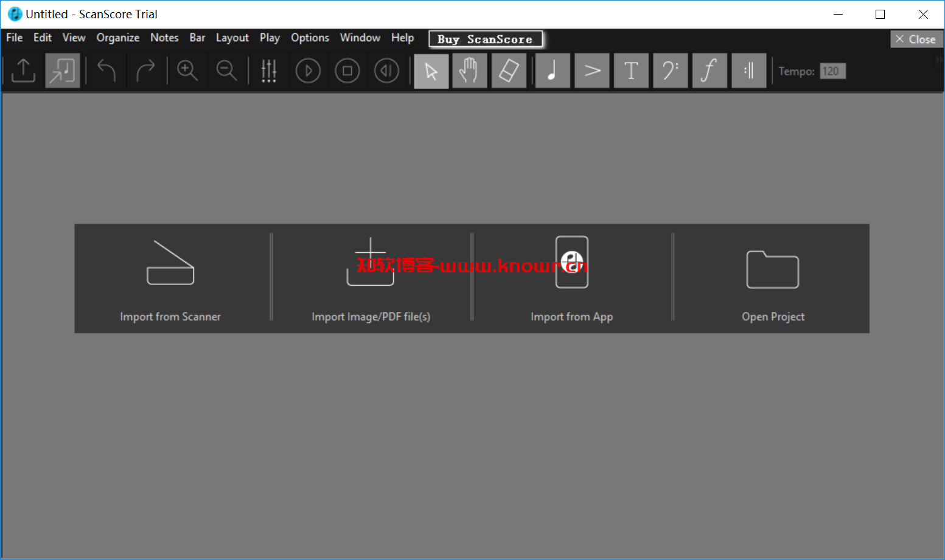Viewport: 945px width, 560px height.
Task: Open the Edit menu
Action: click(43, 38)
